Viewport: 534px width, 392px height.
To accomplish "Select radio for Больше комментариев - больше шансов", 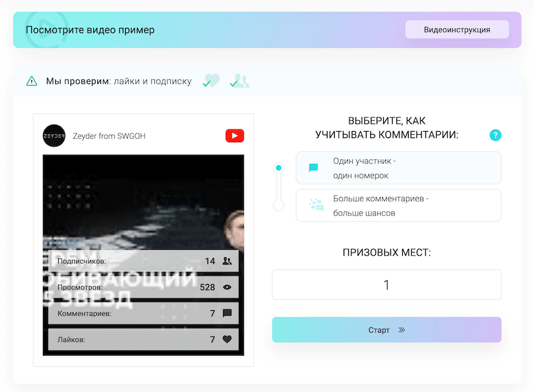I will click(x=279, y=206).
